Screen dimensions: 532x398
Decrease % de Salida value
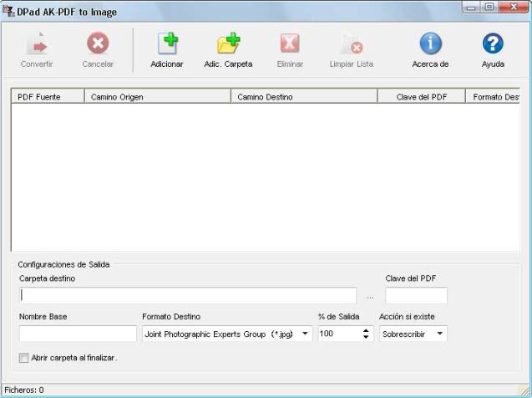pos(366,337)
